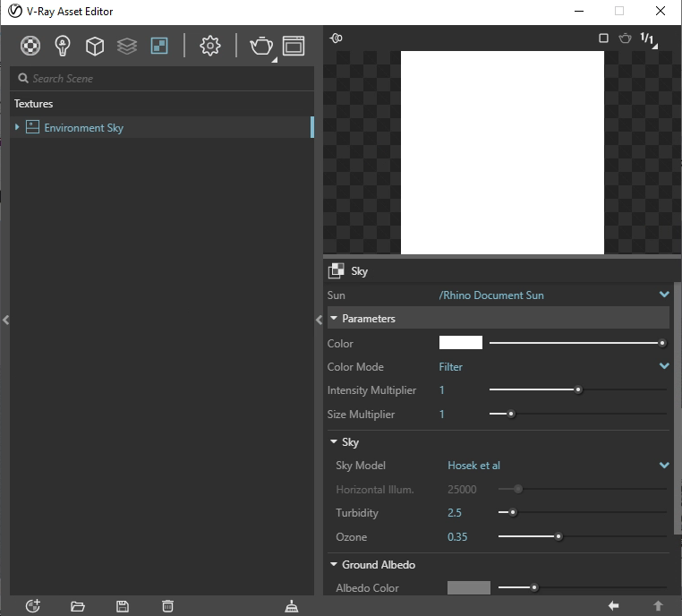The height and width of the screenshot is (616, 682).
Task: Select Environment Sky in the textures list
Action: click(x=161, y=127)
